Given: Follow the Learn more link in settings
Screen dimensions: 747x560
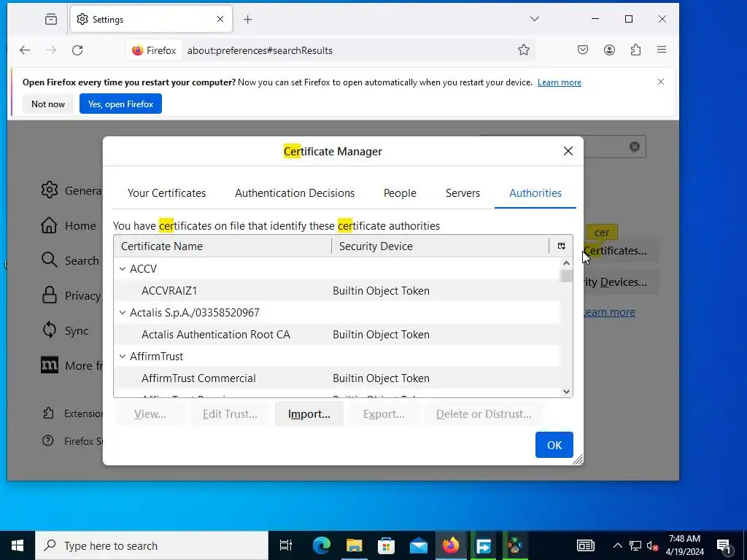Looking at the screenshot, I should pos(609,312).
